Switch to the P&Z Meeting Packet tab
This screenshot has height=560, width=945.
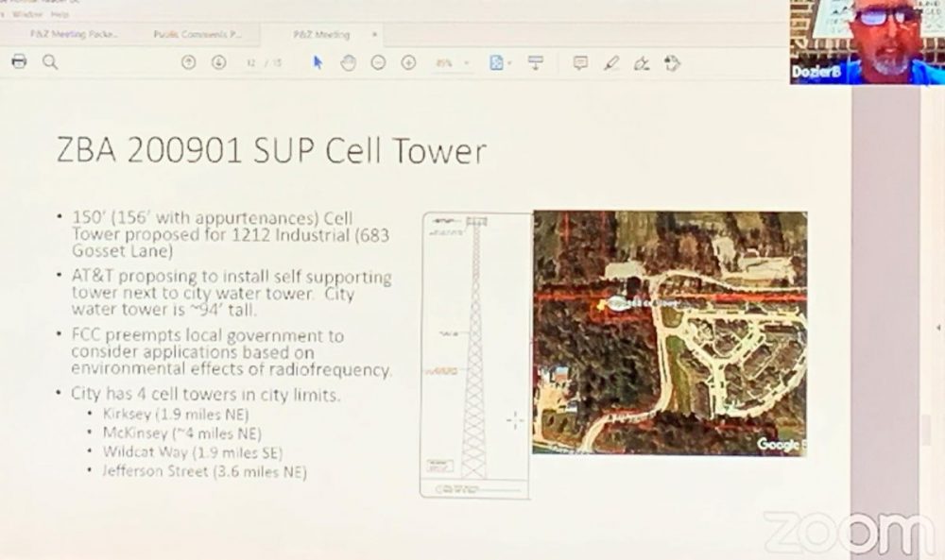(x=74, y=34)
